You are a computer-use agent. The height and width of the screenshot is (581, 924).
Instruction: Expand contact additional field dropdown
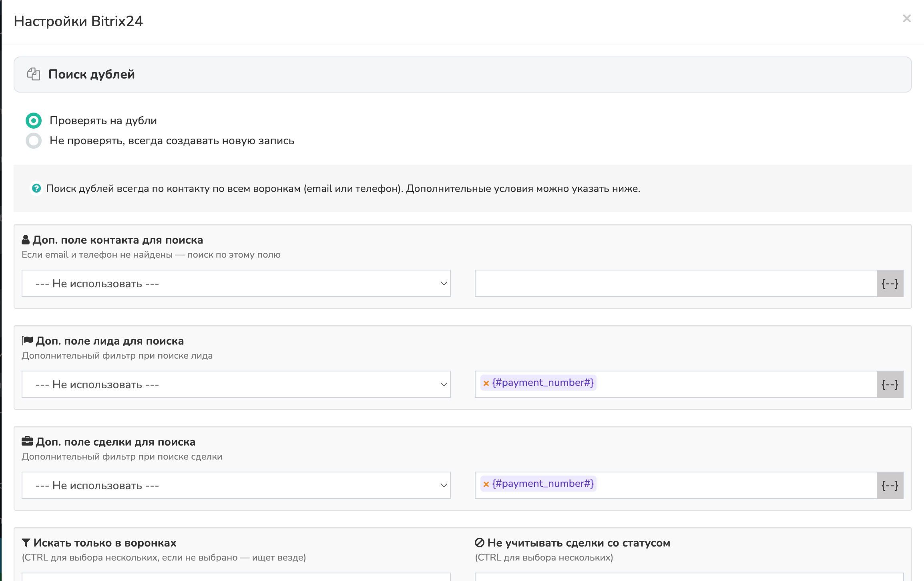point(236,283)
